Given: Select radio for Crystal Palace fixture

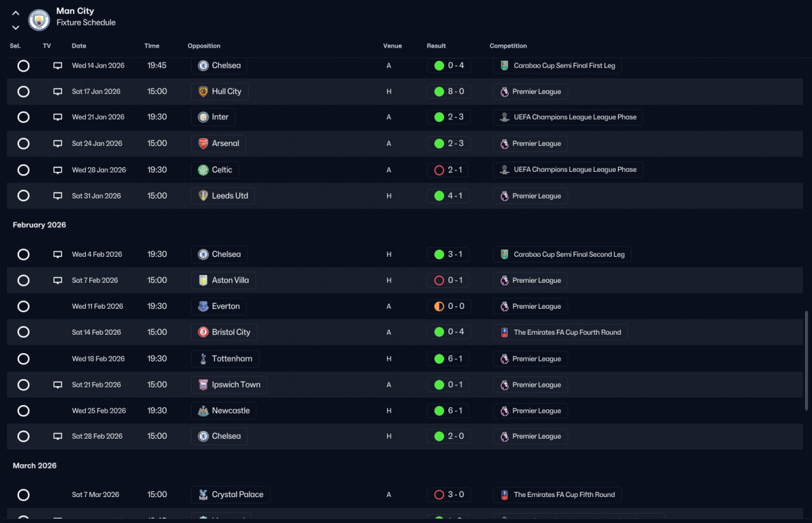Looking at the screenshot, I should (23, 494).
